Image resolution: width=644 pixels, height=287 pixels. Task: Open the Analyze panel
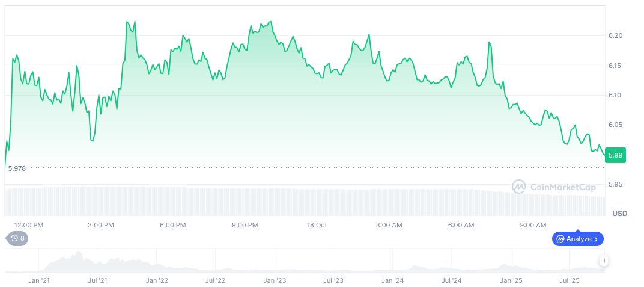[577, 239]
